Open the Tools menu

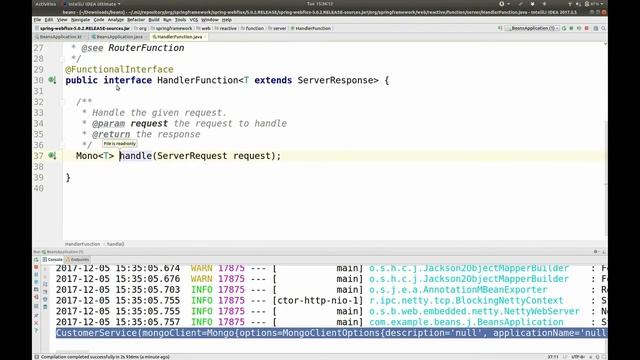[x=180, y=20]
